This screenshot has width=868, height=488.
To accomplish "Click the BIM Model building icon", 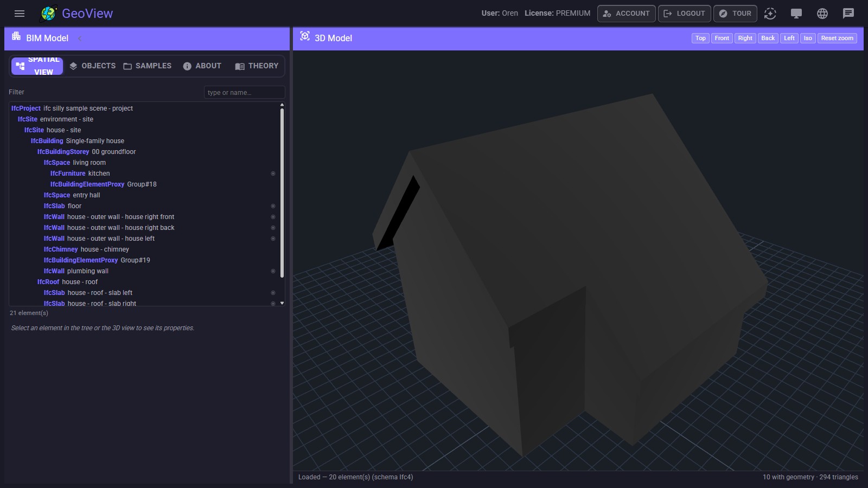I will [x=16, y=37].
